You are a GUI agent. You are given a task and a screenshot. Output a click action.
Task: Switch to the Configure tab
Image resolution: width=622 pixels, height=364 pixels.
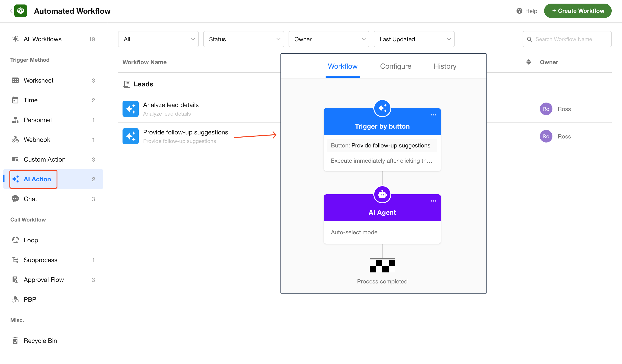pyautogui.click(x=395, y=66)
